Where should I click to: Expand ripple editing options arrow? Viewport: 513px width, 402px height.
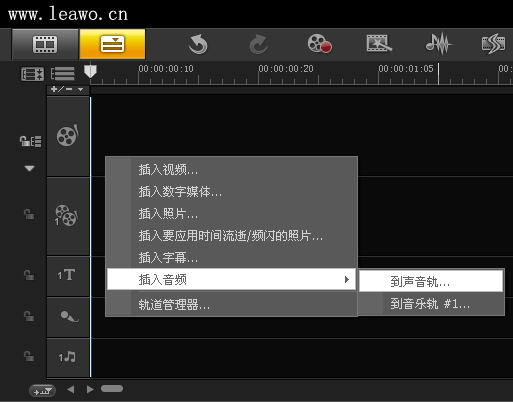(x=29, y=168)
